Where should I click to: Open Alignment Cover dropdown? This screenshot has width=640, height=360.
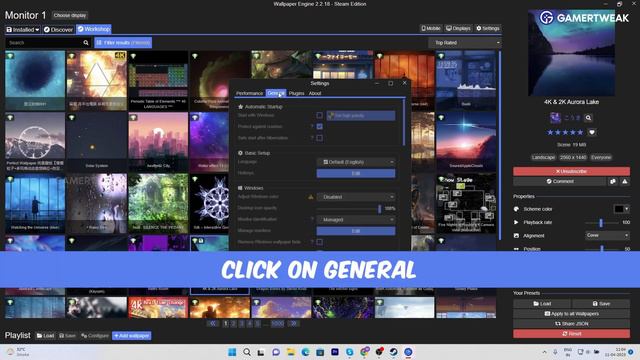click(607, 236)
